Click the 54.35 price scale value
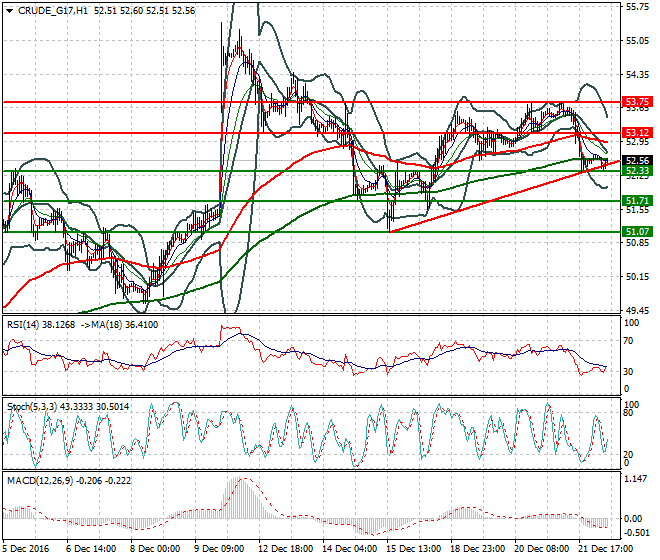The image size is (660, 560). [x=637, y=75]
